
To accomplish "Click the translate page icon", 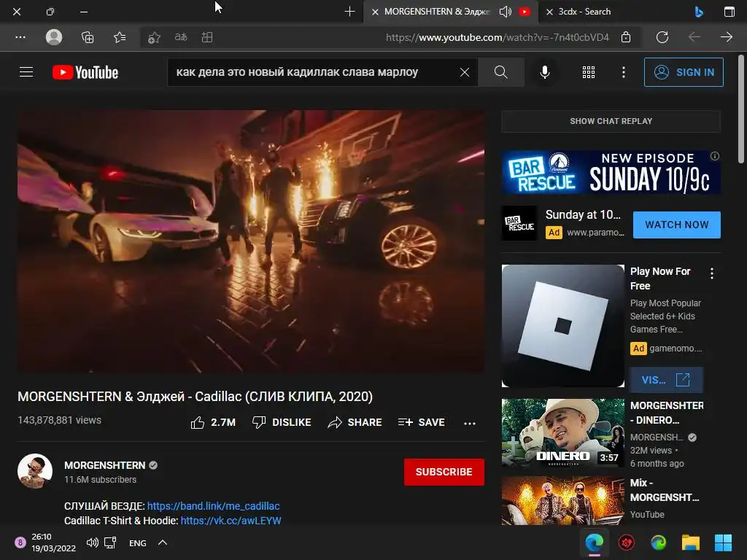I will tap(181, 36).
